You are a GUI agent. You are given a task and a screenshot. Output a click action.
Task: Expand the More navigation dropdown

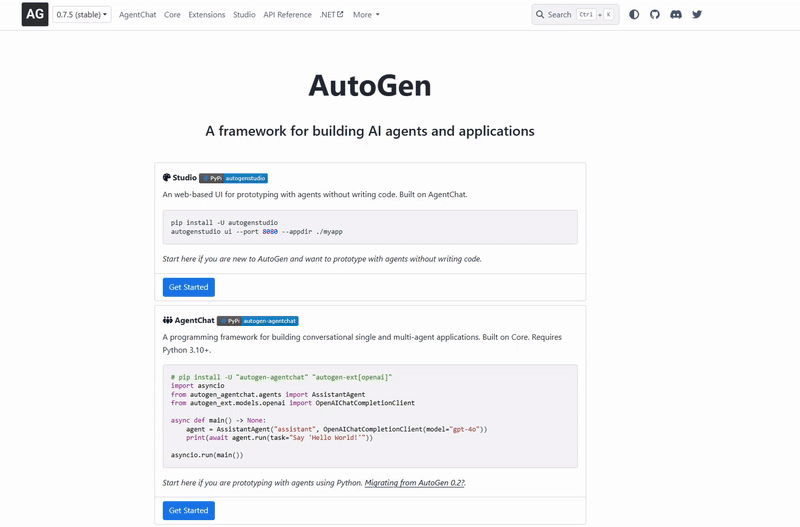[366, 15]
